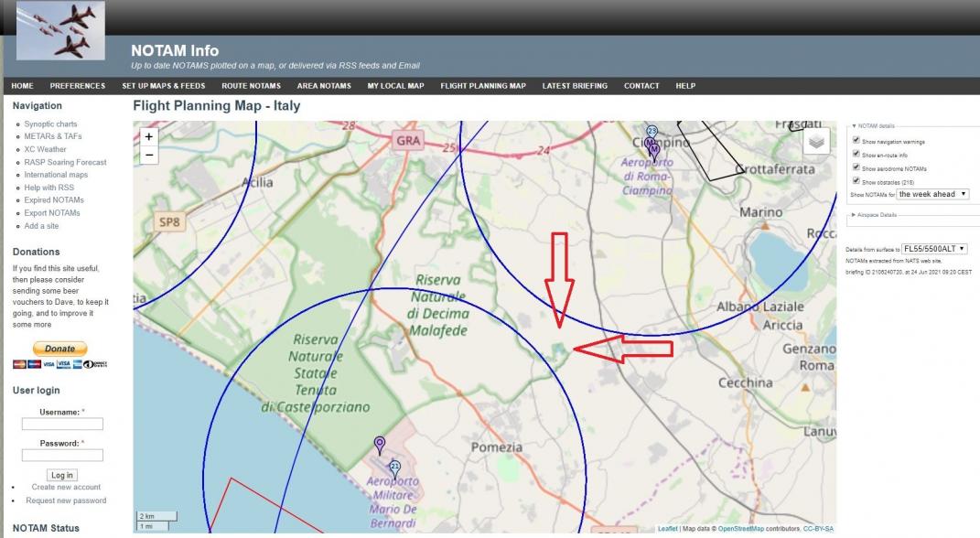Viewport: 980px width, 538px height.
Task: Open the Expired NOTAMs link
Action: (x=54, y=200)
